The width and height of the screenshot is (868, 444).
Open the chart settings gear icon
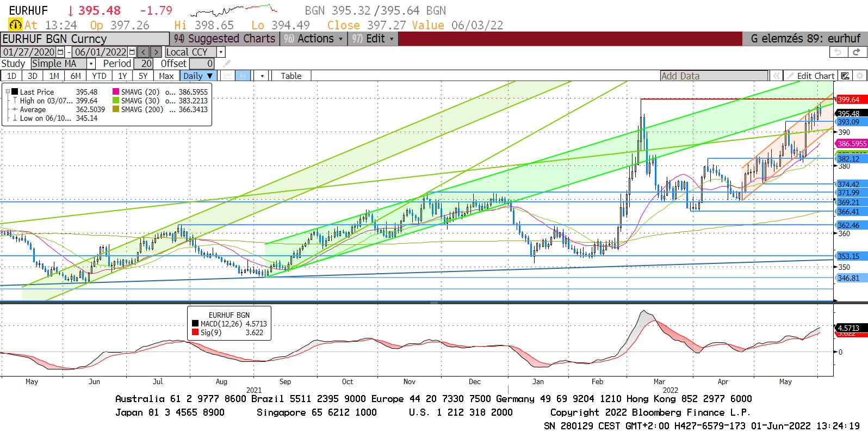tap(859, 76)
